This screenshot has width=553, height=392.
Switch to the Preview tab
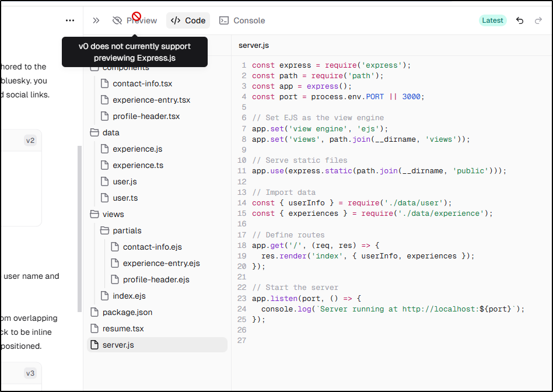click(135, 20)
